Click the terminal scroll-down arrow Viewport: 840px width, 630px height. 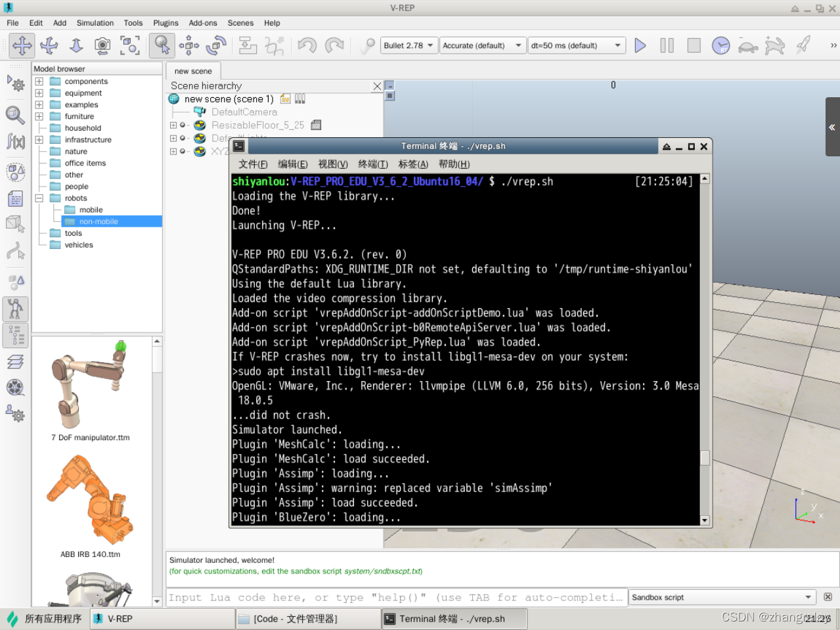point(705,520)
